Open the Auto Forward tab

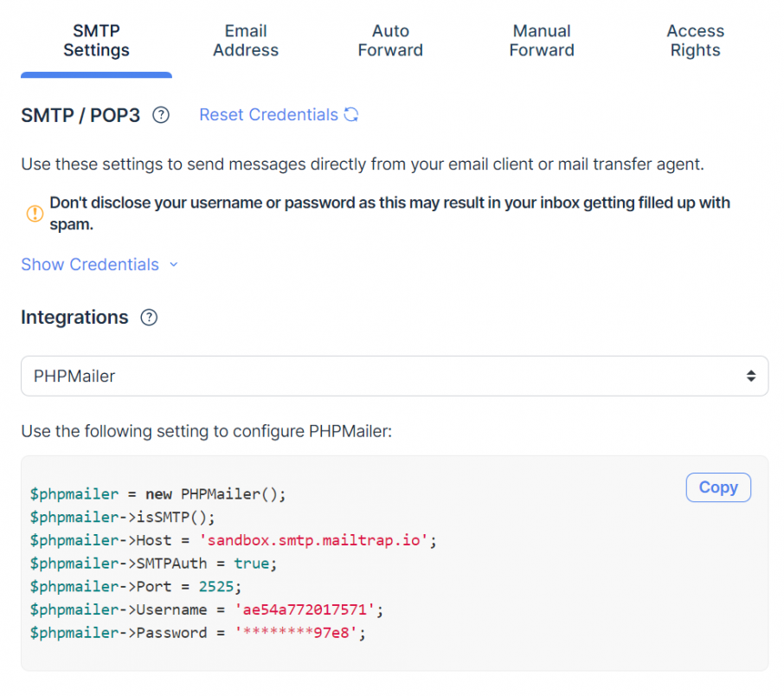coord(390,41)
